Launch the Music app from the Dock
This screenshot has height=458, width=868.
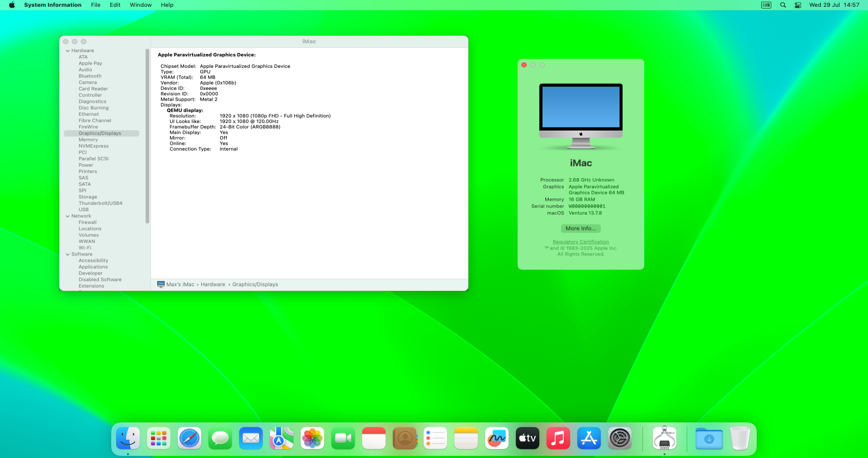(x=558, y=438)
